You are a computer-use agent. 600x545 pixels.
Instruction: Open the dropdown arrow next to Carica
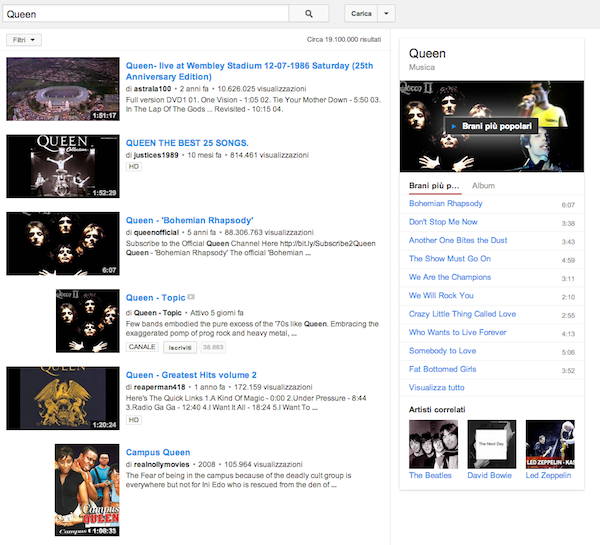386,14
